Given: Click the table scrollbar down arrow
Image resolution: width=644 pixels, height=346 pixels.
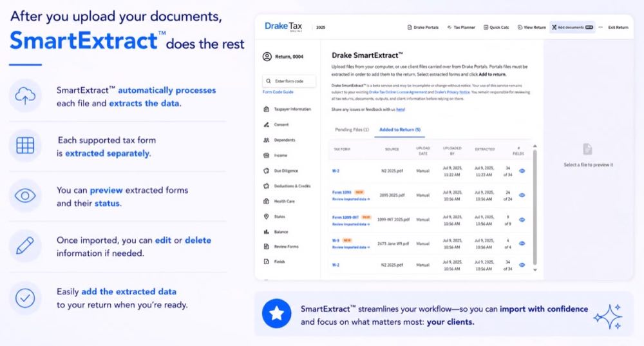Looking at the screenshot, I should [x=535, y=270].
